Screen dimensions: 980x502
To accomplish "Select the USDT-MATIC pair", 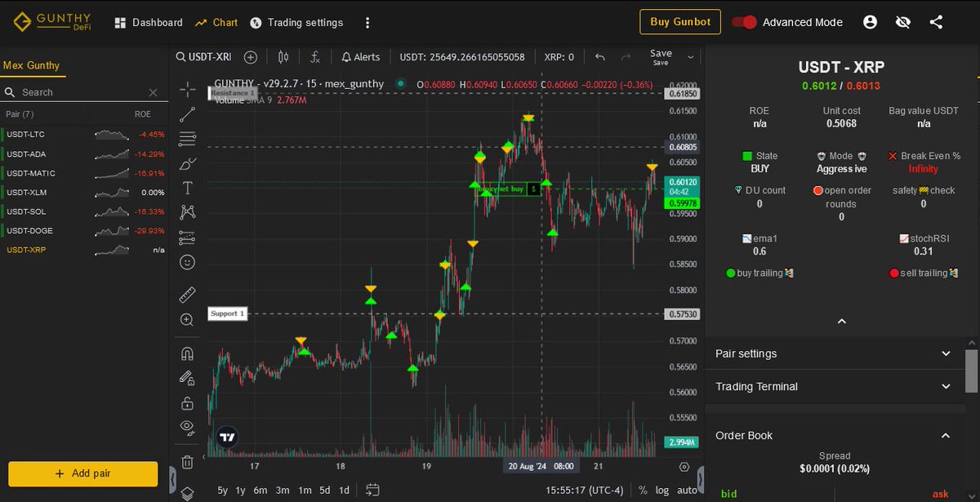I will [84, 173].
